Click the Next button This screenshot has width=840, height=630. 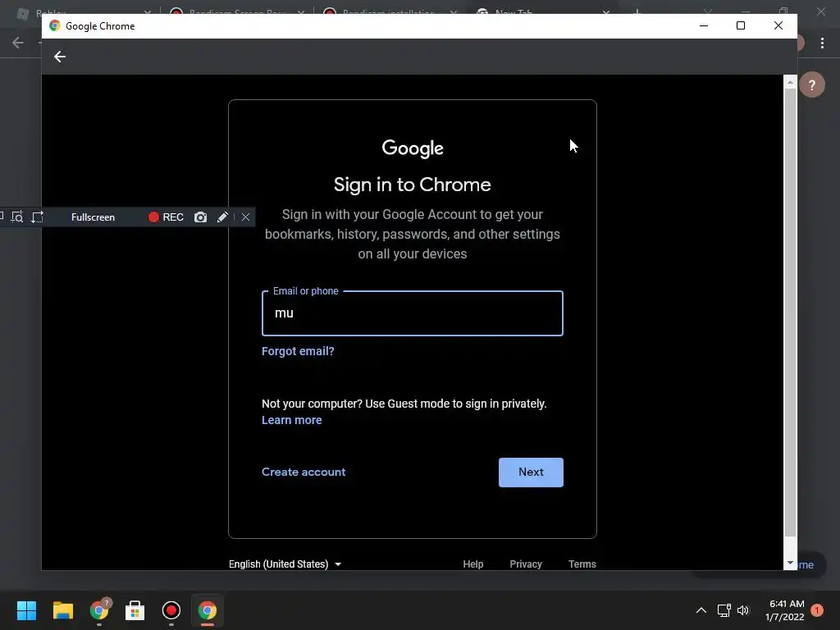click(x=531, y=472)
